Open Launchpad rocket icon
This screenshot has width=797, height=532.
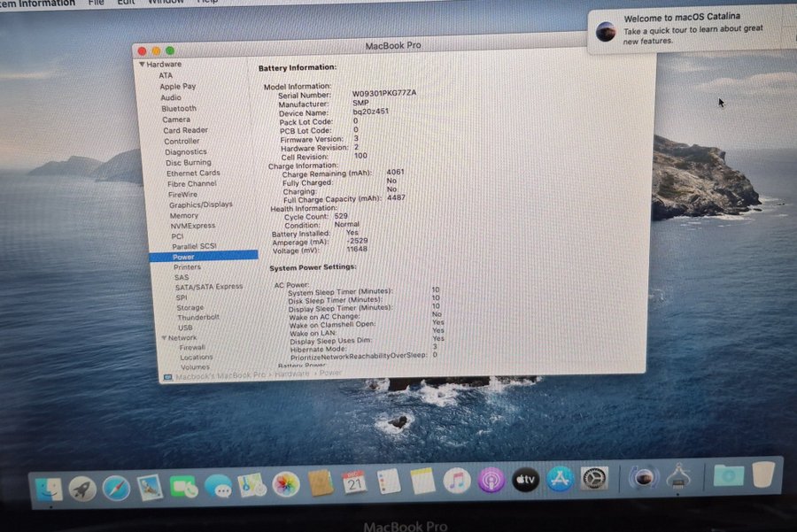82,488
